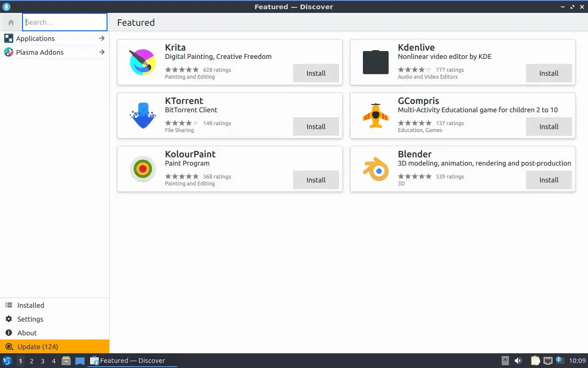
Task: Select the Plasma Addons label
Action: (x=40, y=52)
